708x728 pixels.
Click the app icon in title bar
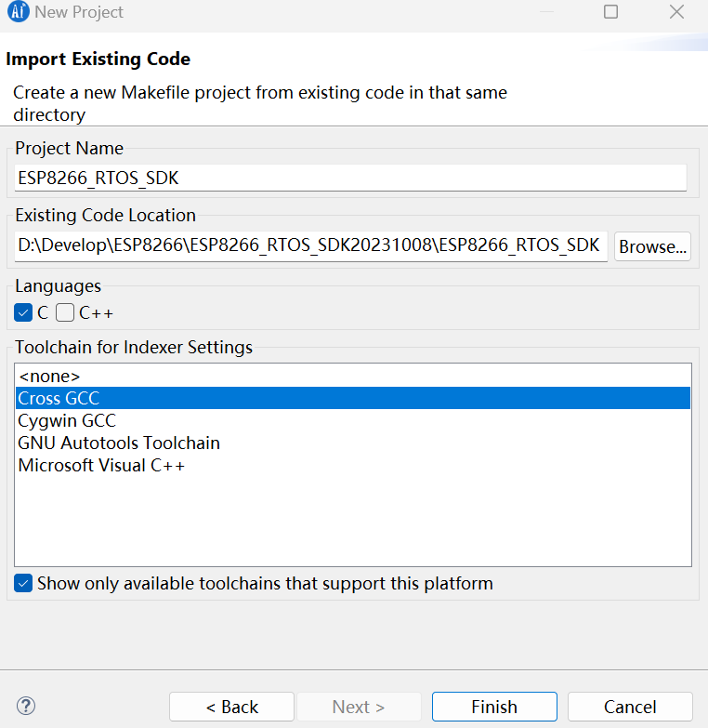tap(18, 11)
